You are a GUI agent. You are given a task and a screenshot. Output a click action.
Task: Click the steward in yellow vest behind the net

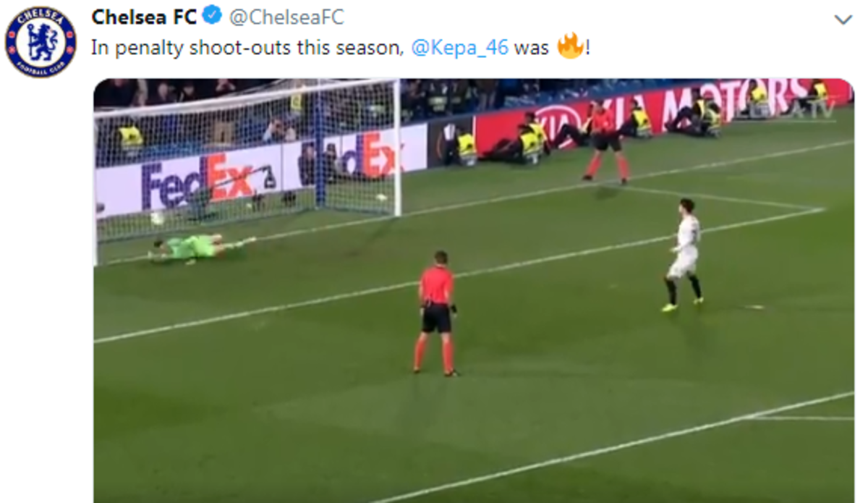(x=131, y=138)
